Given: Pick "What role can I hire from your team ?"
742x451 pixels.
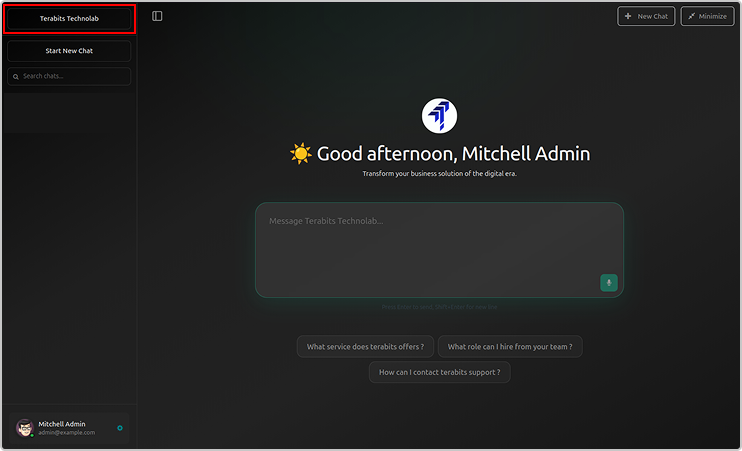Looking at the screenshot, I should point(510,347).
